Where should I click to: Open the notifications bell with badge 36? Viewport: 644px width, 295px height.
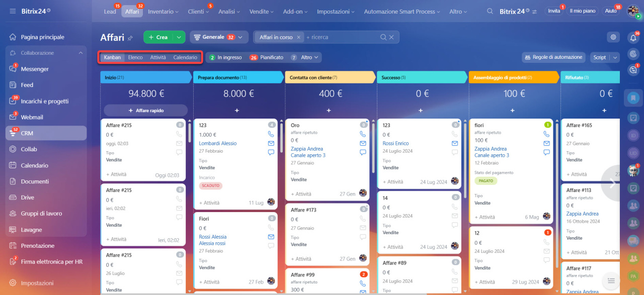pos(633,37)
